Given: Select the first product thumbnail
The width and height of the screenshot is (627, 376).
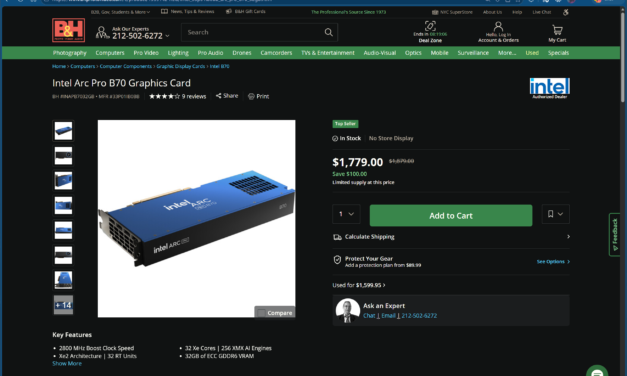Looking at the screenshot, I should 63,131.
